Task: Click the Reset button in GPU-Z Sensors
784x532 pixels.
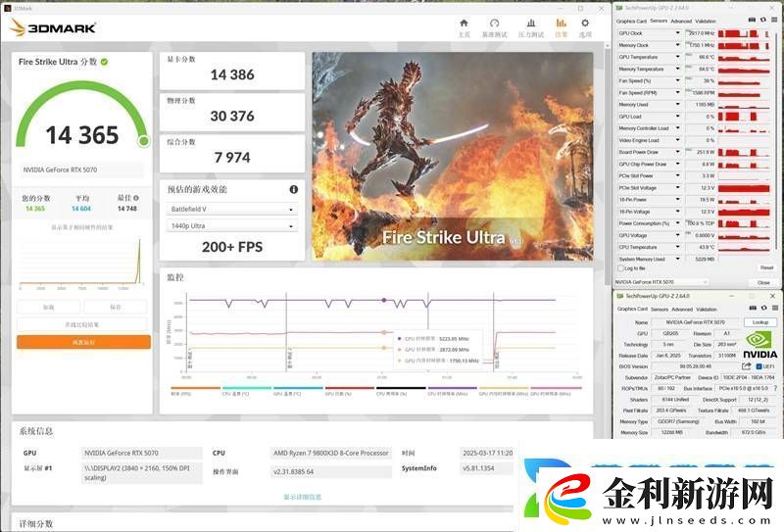Action: pyautogui.click(x=766, y=268)
